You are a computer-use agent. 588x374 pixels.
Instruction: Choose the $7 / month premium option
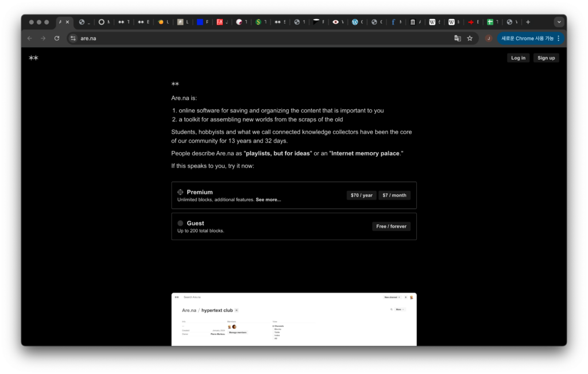click(394, 195)
